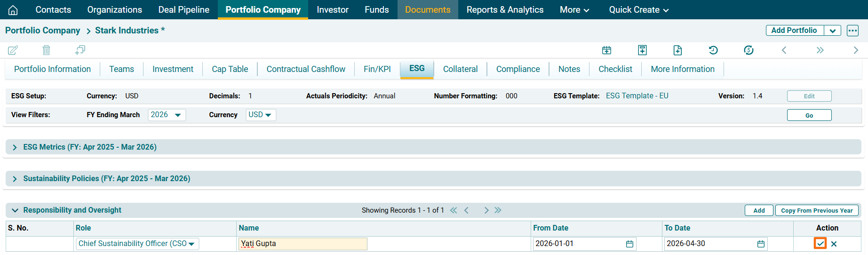Open the Role dropdown for Chief Sustainability Officer
This screenshot has width=868, height=255.
[136, 244]
